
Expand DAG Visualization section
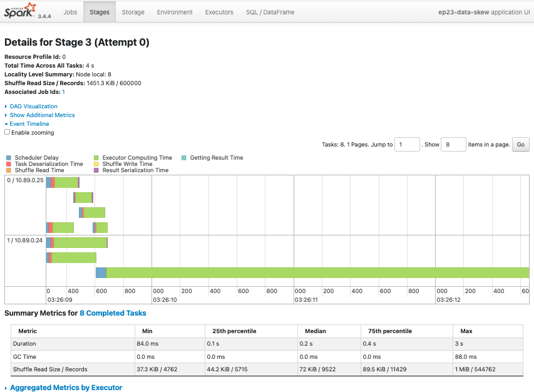click(33, 106)
